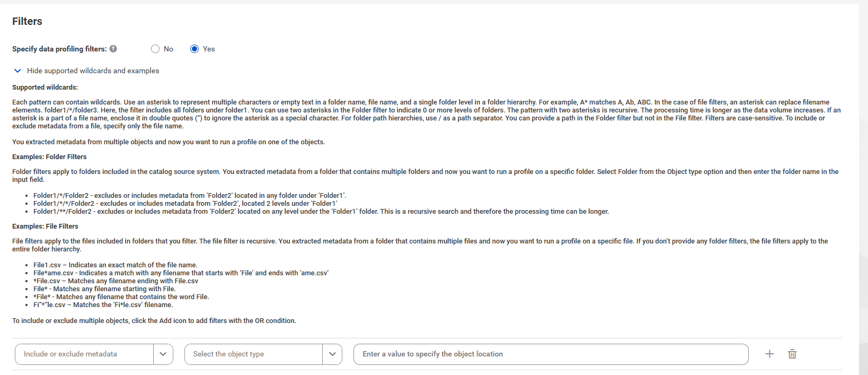Screen dimensions: 868x375
Task: Select the No radio button
Action: (155, 49)
